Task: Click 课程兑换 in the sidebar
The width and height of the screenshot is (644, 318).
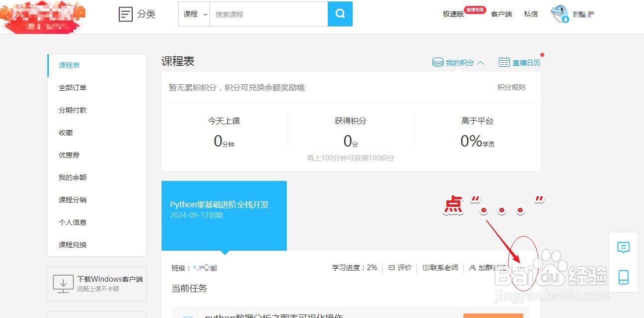Action: coord(73,244)
